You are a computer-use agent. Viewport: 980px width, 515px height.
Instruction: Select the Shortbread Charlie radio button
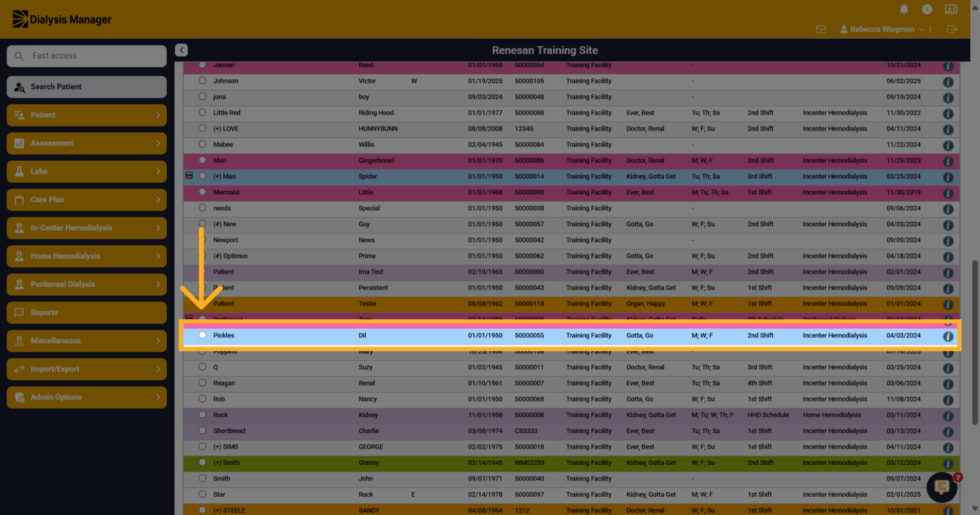203,431
